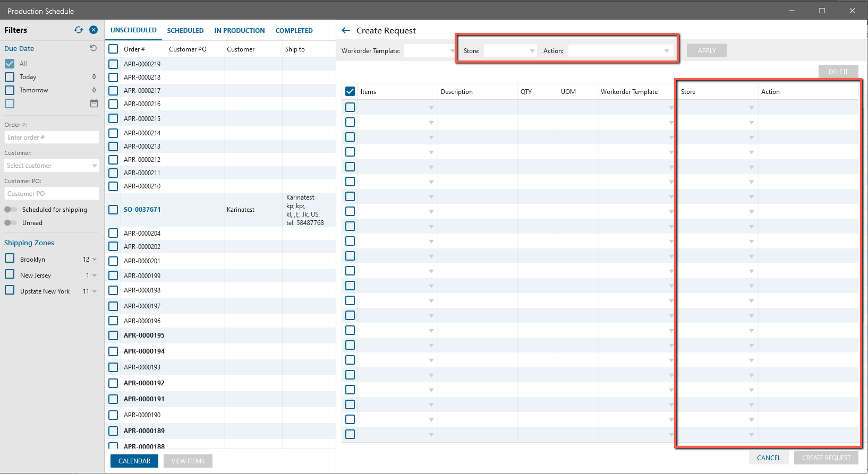
Task: Select the checkbox for order APR-0000194
Action: pos(113,351)
